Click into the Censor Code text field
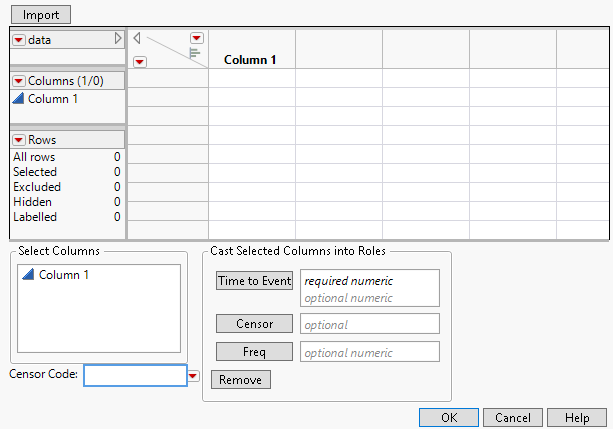This screenshot has height=429, width=613. coord(135,375)
